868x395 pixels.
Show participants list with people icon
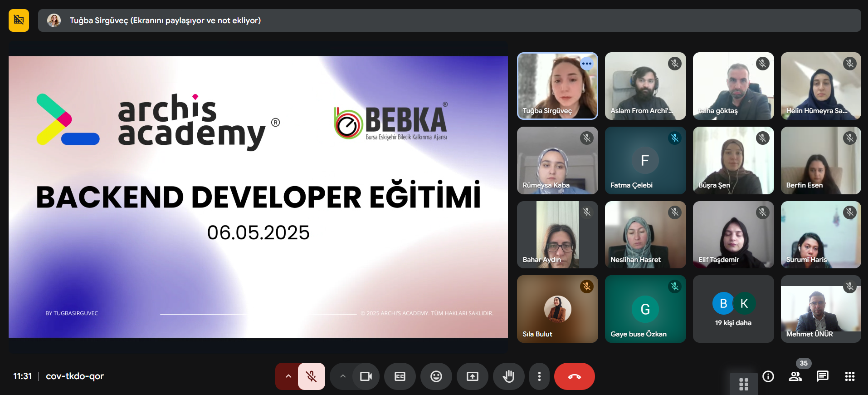[x=795, y=376]
